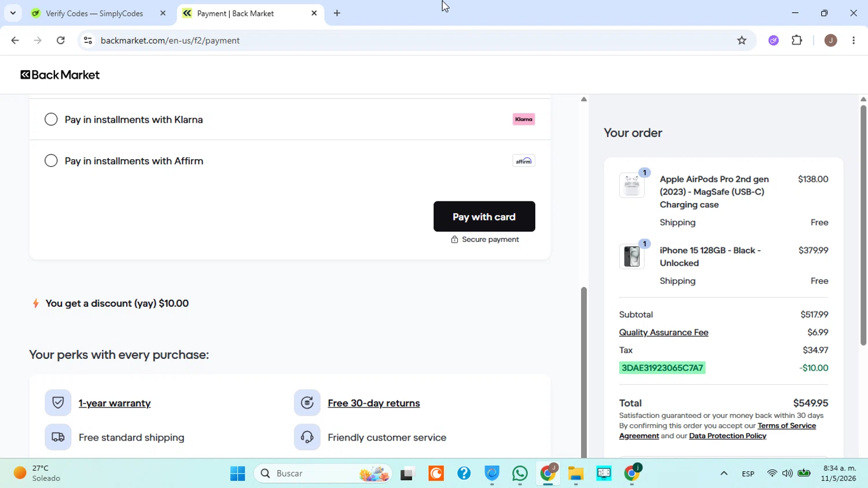
Task: Click the iPhone 15 product thumbnail
Action: (x=632, y=256)
